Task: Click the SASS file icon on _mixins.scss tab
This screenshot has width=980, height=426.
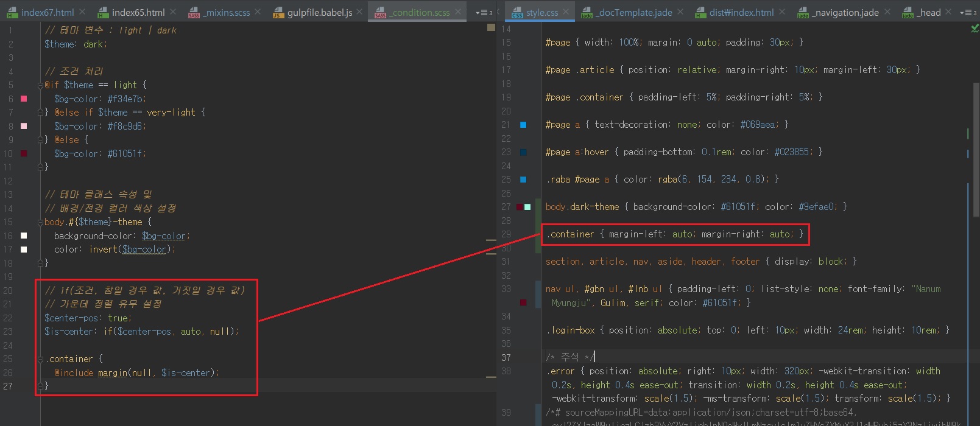Action: [x=194, y=12]
